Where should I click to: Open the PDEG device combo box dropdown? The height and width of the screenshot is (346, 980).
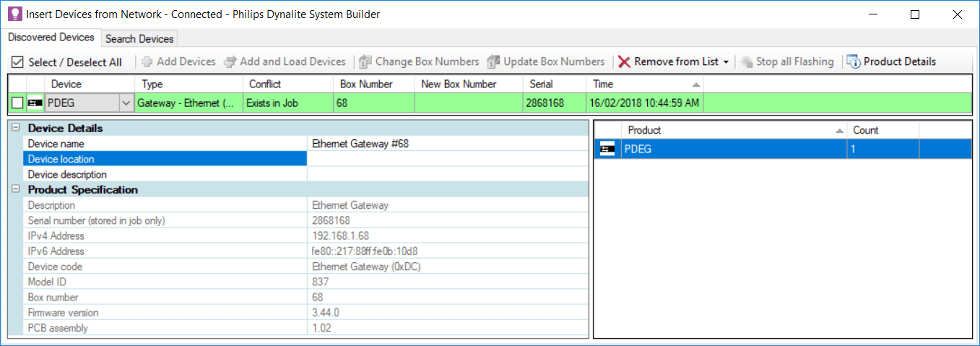(x=126, y=103)
